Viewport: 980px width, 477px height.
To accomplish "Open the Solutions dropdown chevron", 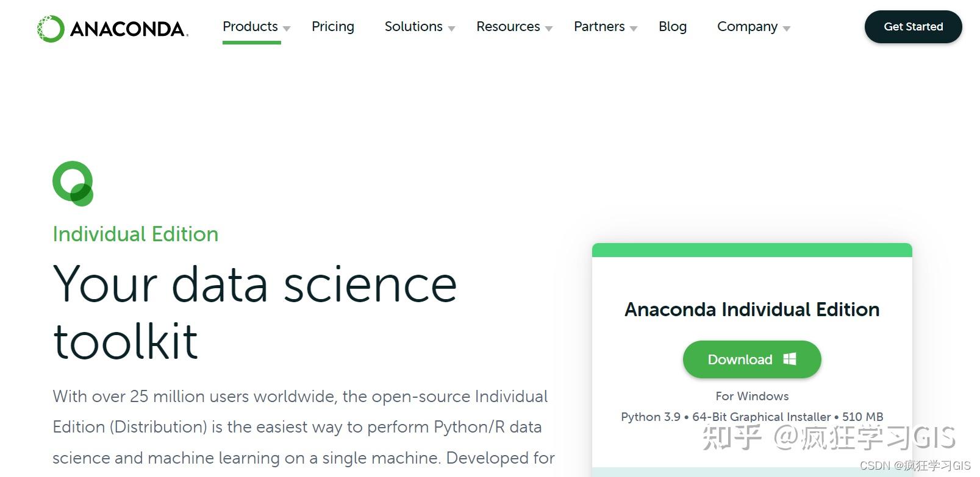I will [x=452, y=29].
